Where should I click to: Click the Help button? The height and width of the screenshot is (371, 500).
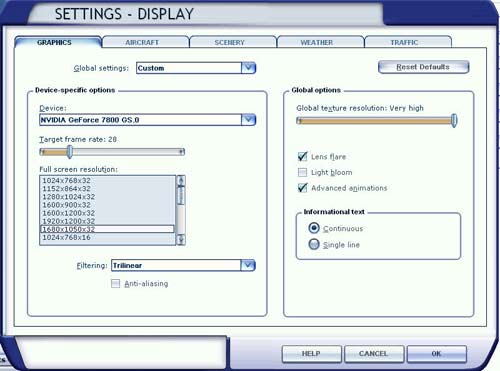click(311, 354)
